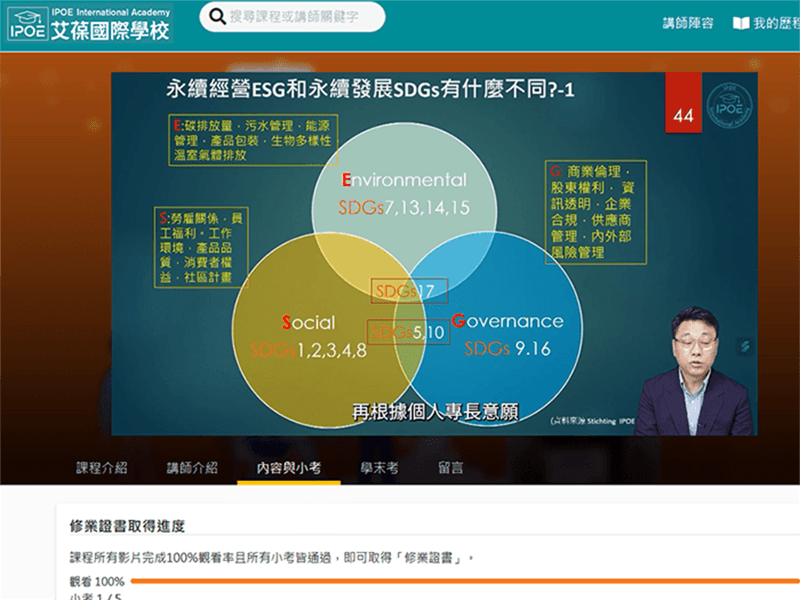Go to the 留言 tab

pyautogui.click(x=450, y=468)
